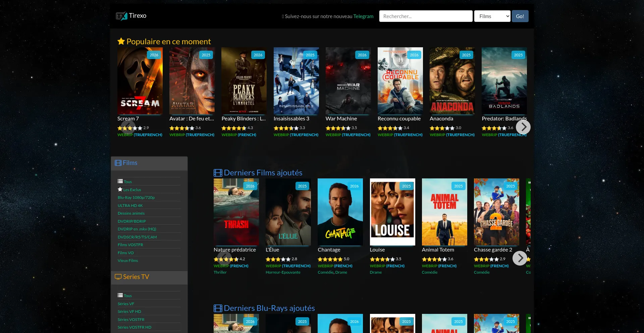The width and height of the screenshot is (644, 333).
Task: Open the Telegram link in header
Action: click(363, 16)
